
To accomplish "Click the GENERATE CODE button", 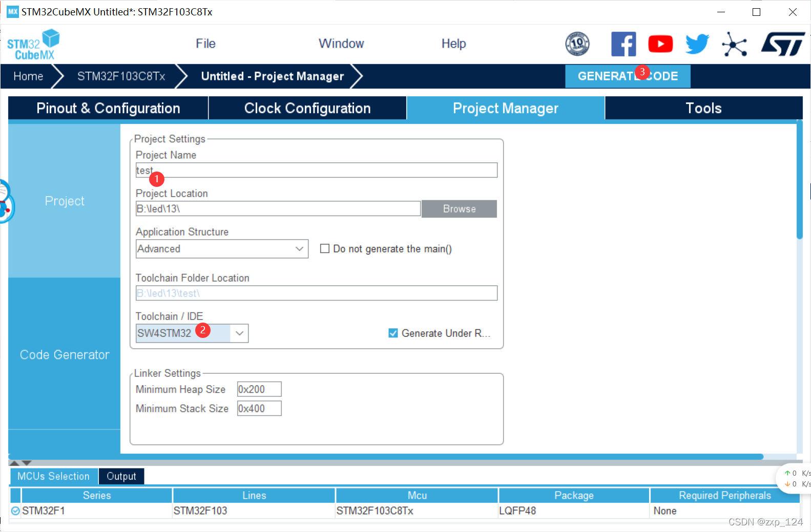I will [x=628, y=76].
